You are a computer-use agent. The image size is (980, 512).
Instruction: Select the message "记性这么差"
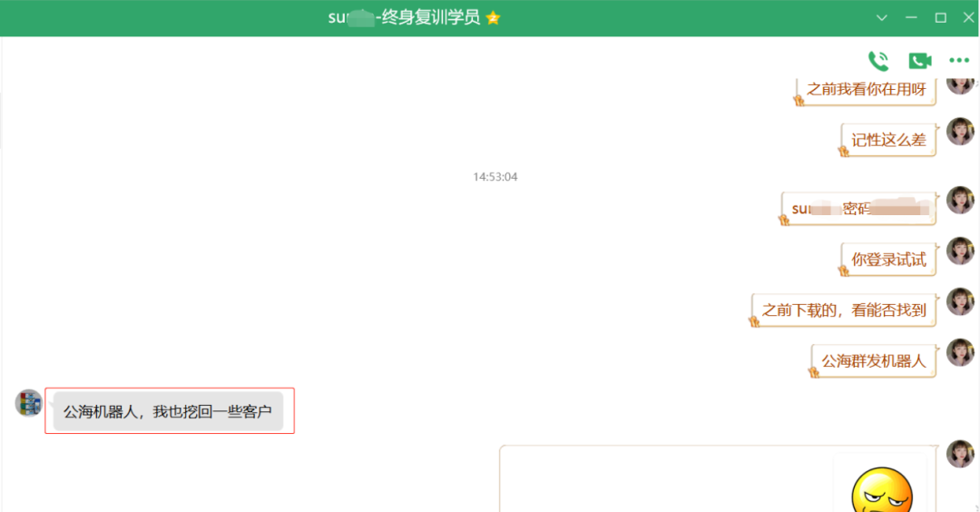888,140
